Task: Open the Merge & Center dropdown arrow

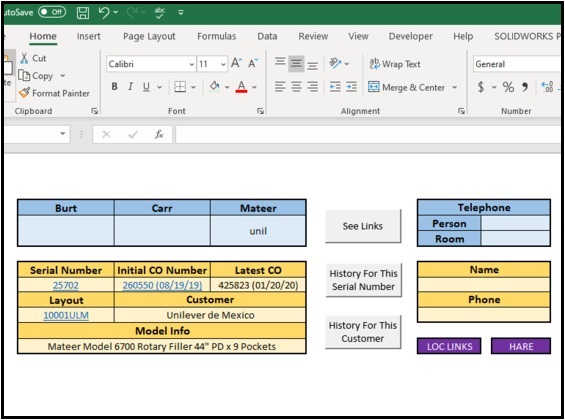Action: click(455, 87)
